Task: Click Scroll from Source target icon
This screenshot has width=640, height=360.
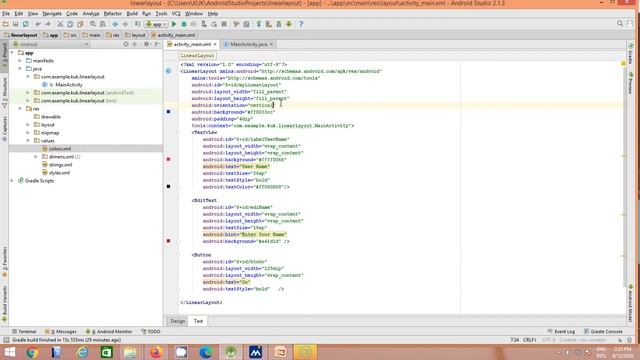Action: click(126, 44)
